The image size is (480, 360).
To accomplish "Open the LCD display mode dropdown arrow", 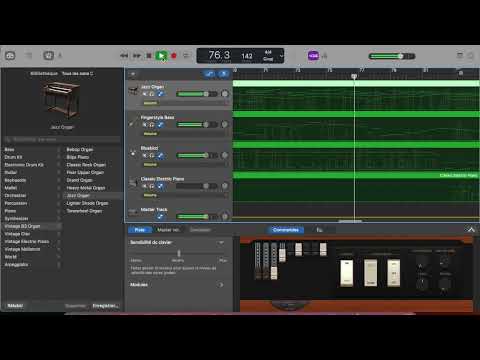I will [x=282, y=56].
